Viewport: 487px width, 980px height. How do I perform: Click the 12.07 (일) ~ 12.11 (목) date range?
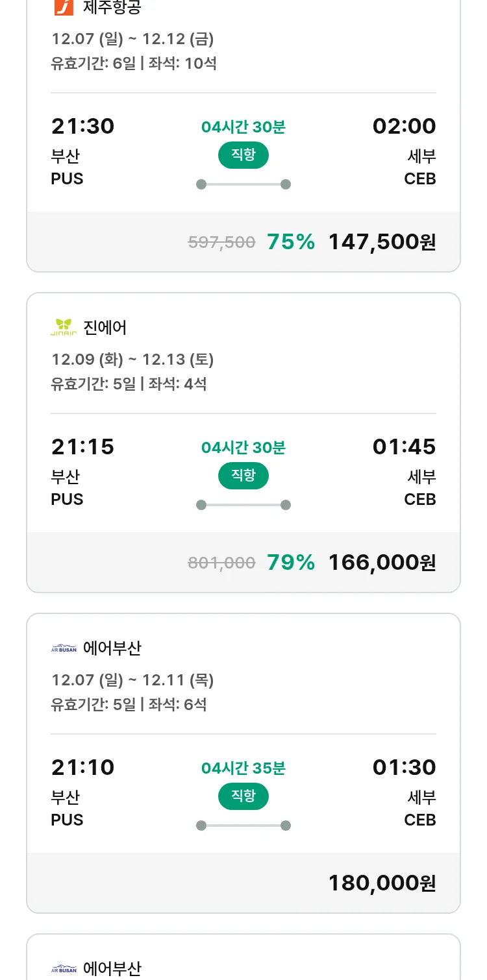[x=132, y=680]
